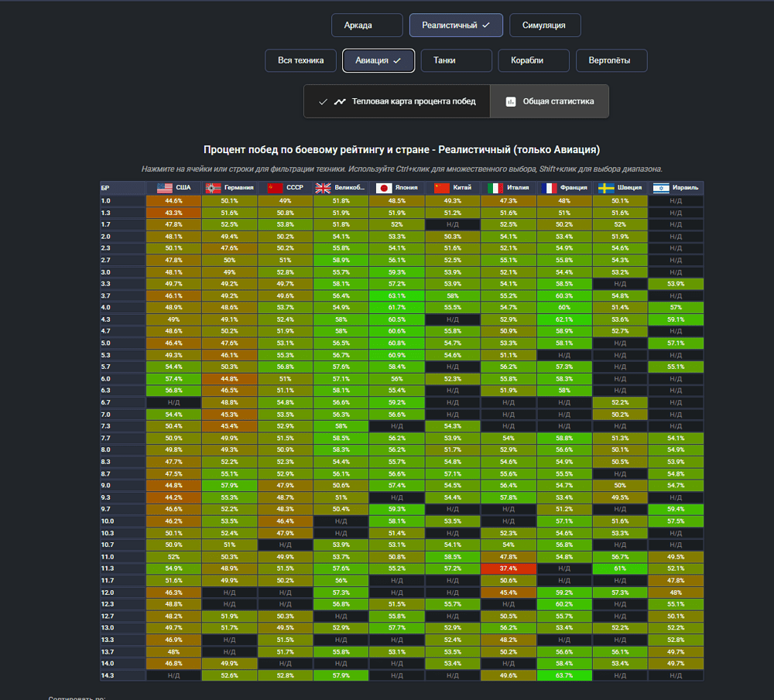Click the Germany flag icon in header
Viewport: 774px width, 700px height.
click(x=213, y=188)
